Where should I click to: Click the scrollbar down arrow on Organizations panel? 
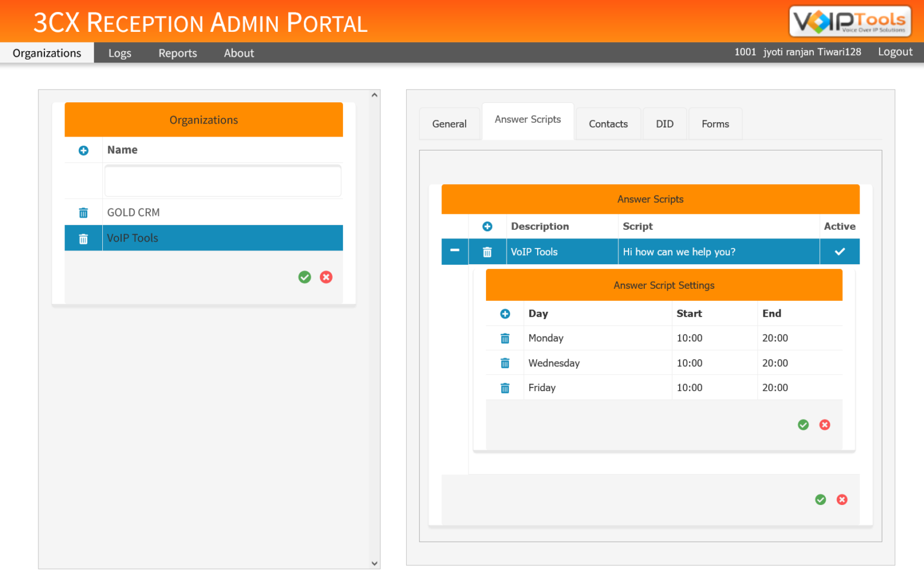pos(374,563)
